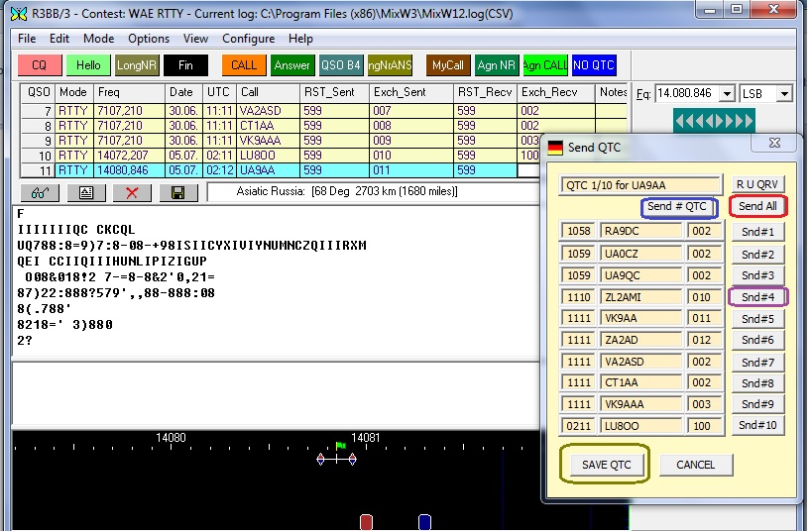
Task: Click the green flag tuning marker on the spectrum
Action: (341, 447)
